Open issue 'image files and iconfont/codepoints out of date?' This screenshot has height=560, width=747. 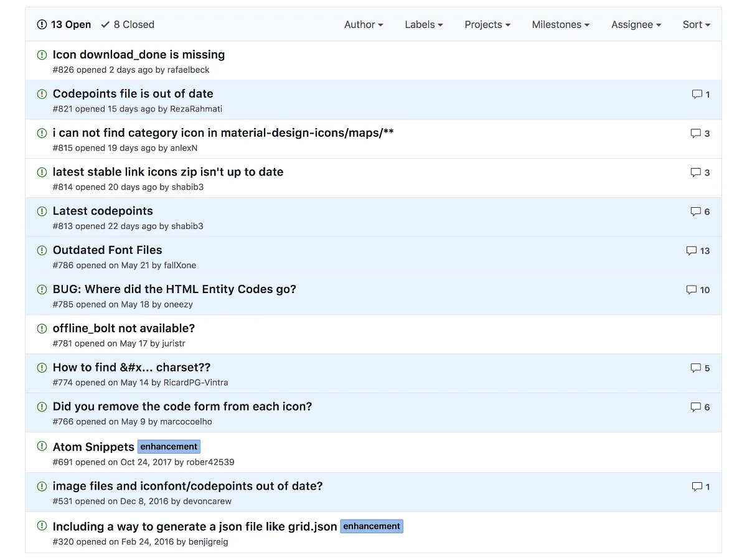(188, 486)
